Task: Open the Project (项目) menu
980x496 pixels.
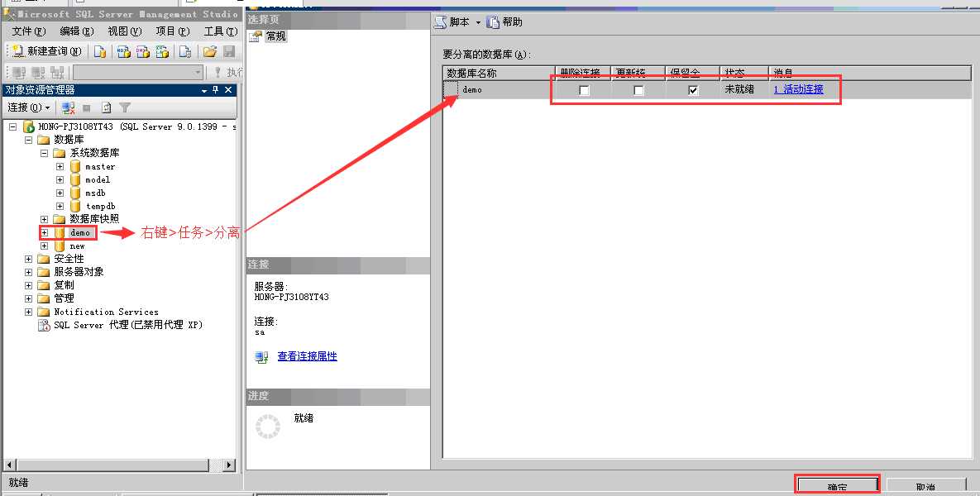Action: (173, 31)
